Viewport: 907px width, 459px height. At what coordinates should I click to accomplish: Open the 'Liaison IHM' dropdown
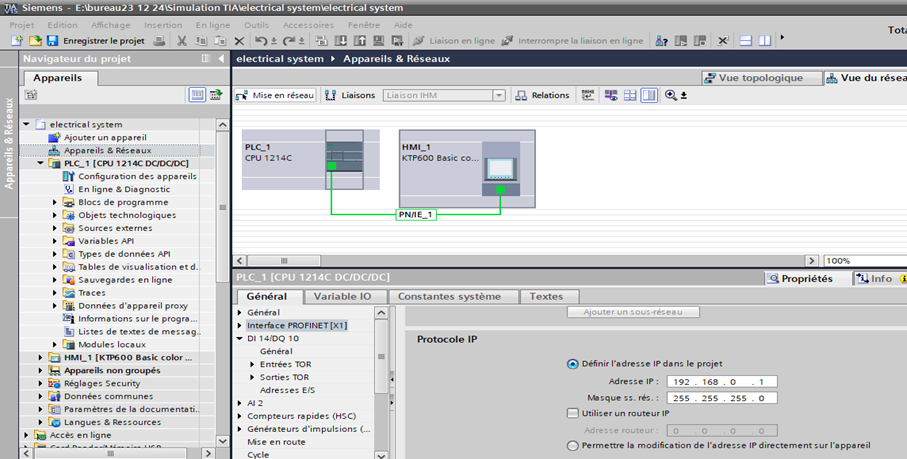(x=499, y=95)
